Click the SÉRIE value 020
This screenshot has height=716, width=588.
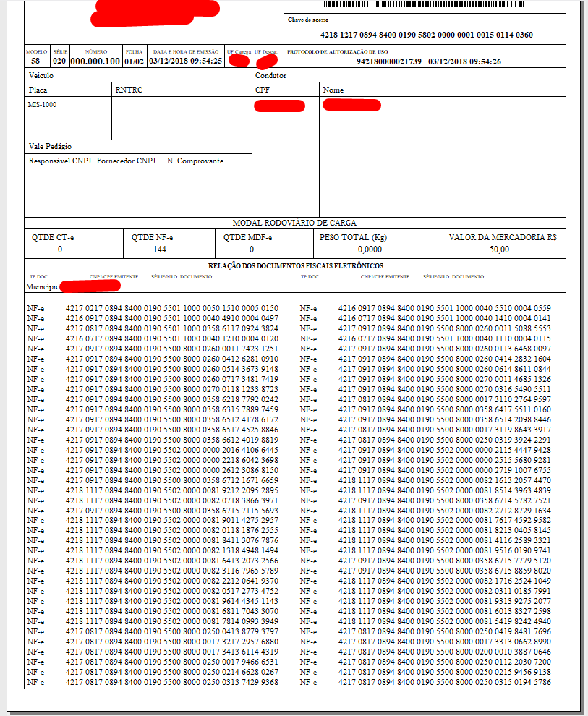coord(59,61)
